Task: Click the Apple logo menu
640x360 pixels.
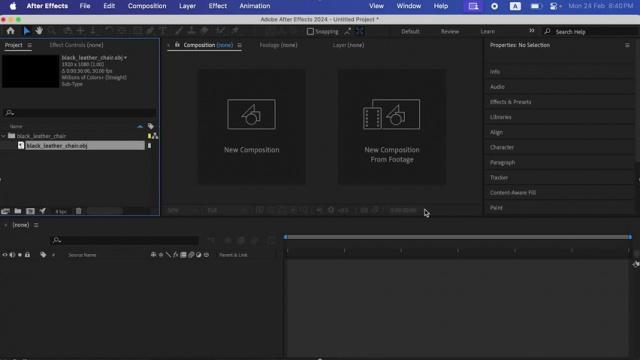Action: tap(13, 6)
